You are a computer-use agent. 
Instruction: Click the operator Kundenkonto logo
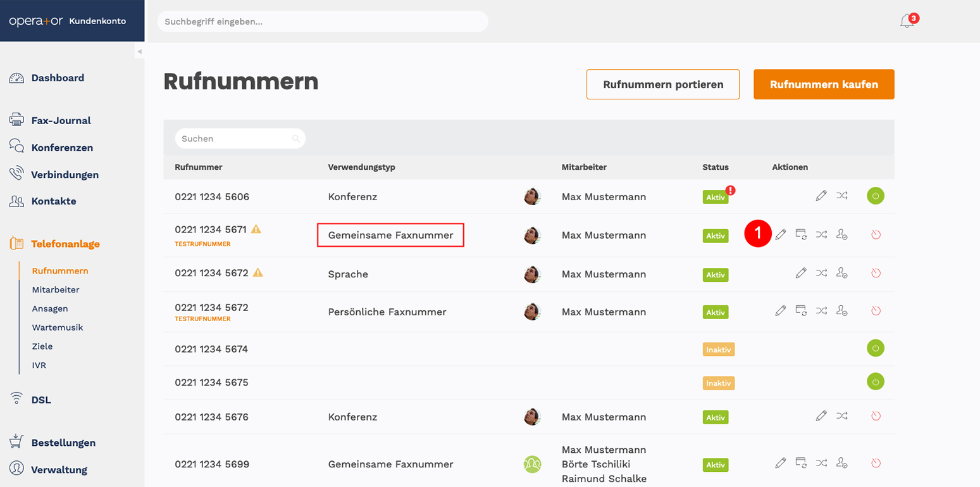point(67,21)
